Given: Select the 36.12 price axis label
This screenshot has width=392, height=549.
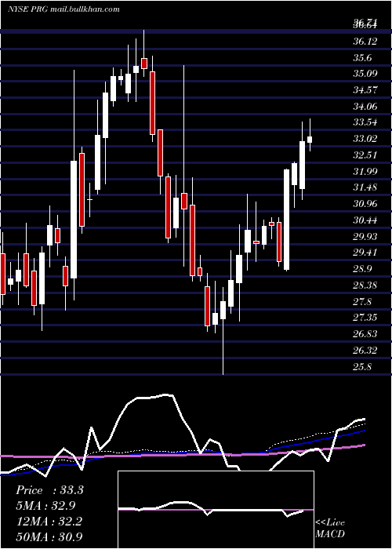Looking at the screenshot, I should click(x=365, y=42).
